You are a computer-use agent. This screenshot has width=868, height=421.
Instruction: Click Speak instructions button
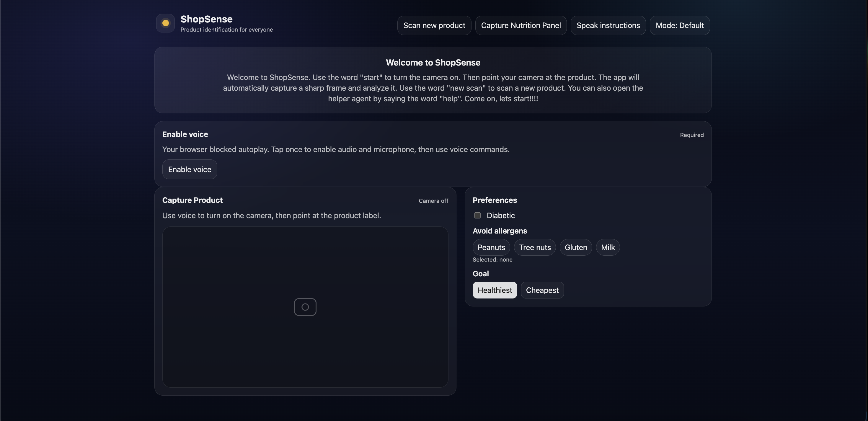(608, 26)
